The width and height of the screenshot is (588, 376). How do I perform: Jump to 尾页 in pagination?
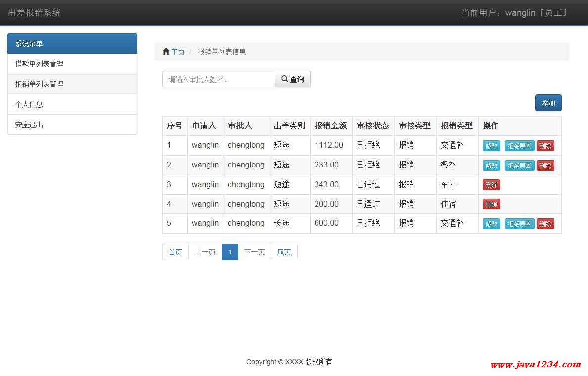284,252
